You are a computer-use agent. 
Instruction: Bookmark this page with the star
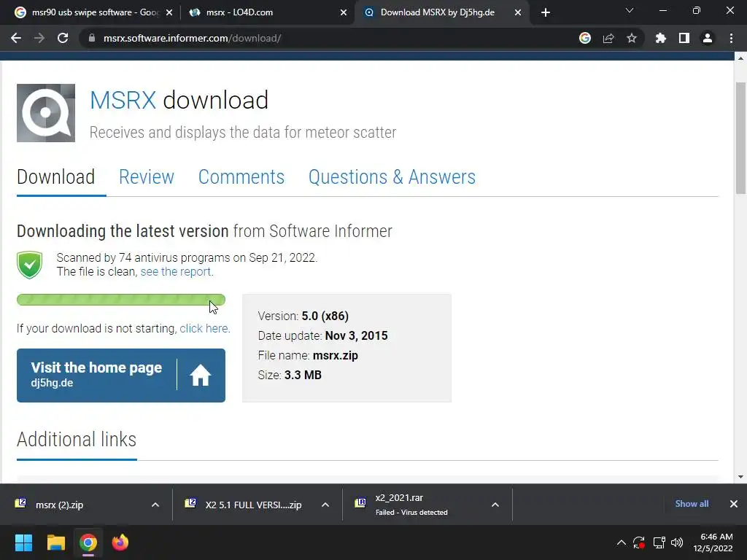pyautogui.click(x=632, y=38)
